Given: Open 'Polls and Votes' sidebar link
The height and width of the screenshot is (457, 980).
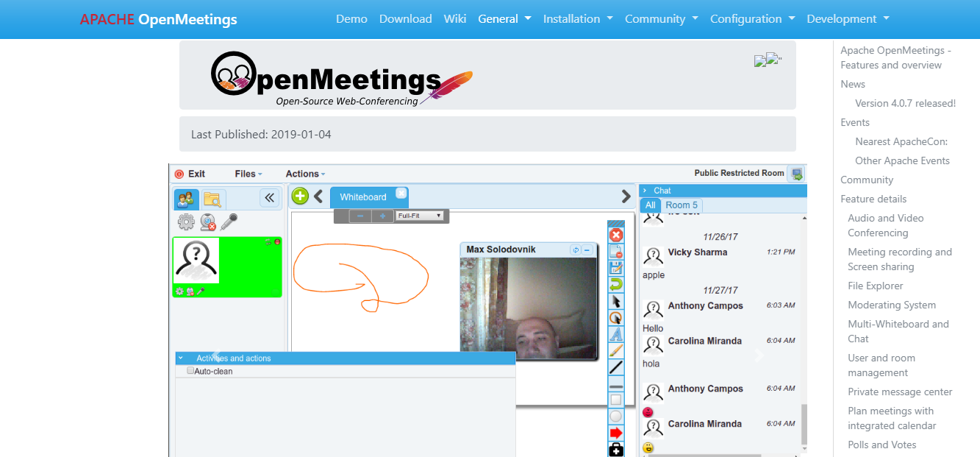Looking at the screenshot, I should pos(882,444).
